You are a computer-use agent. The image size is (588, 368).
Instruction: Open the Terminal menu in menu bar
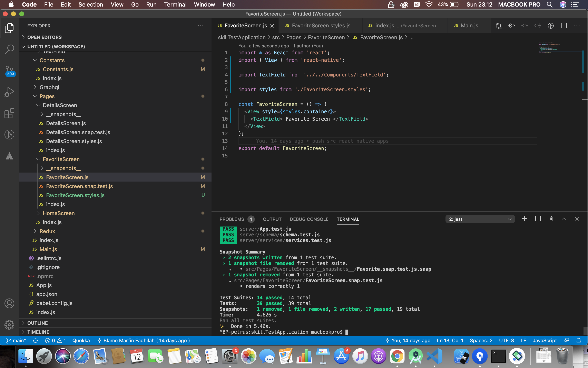click(175, 4)
